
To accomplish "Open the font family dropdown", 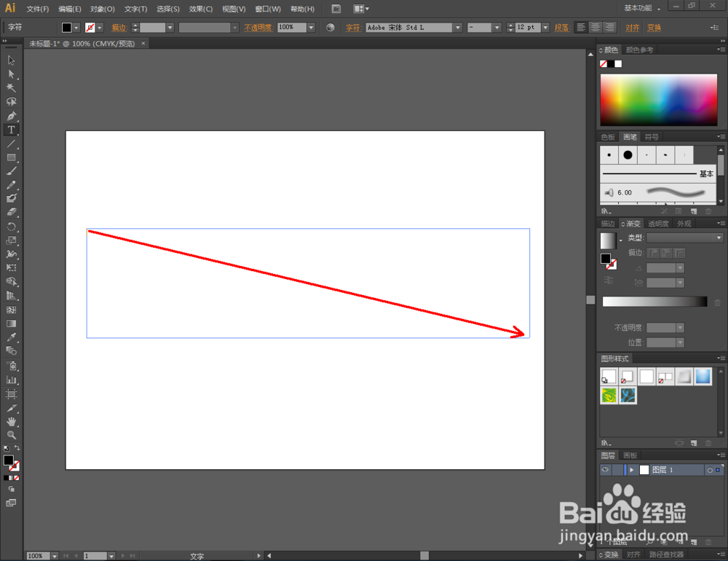I will point(458,28).
